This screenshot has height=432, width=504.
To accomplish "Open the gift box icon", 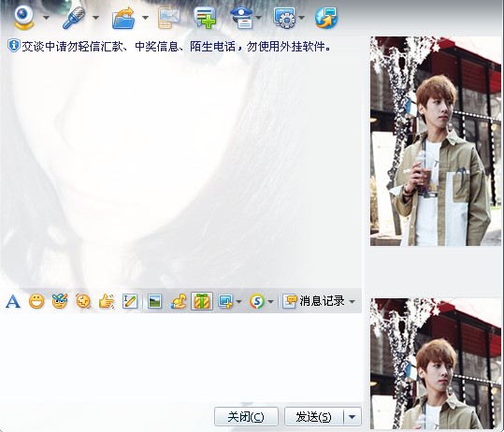I will click(x=202, y=301).
